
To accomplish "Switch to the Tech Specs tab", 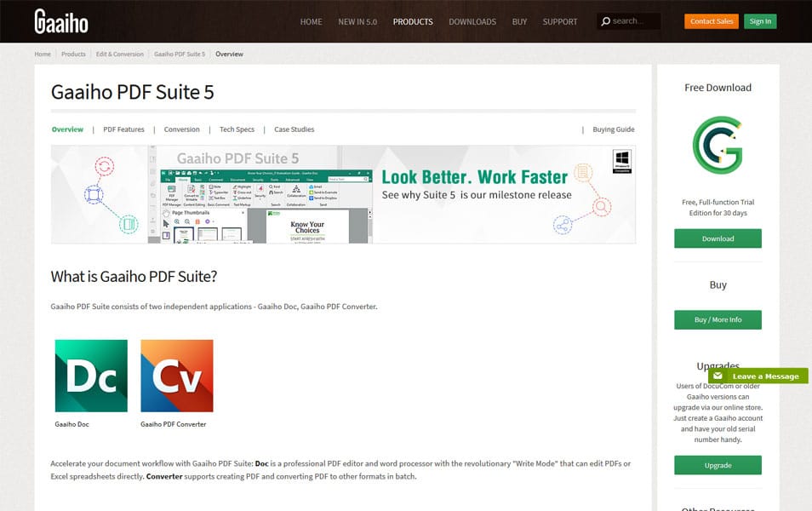I will click(x=237, y=129).
